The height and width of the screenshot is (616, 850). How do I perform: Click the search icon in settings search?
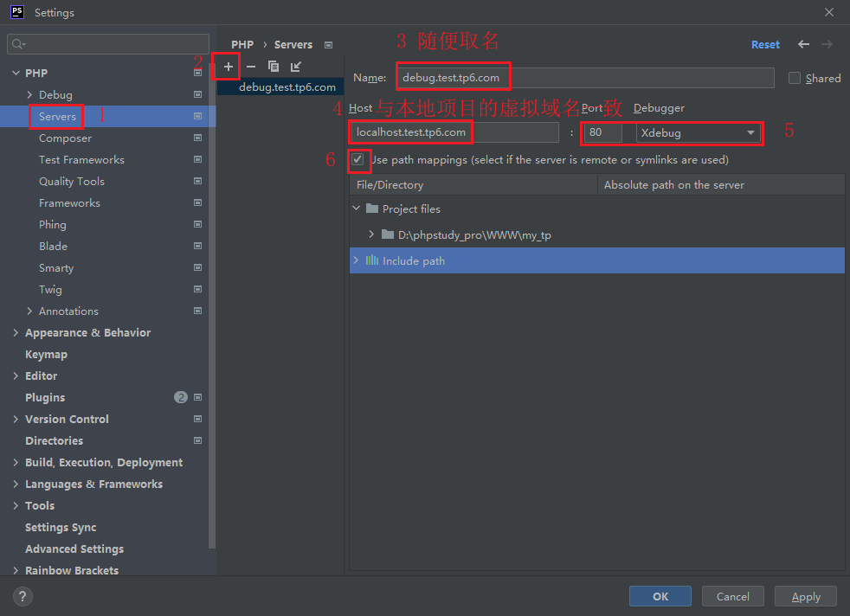(18, 44)
